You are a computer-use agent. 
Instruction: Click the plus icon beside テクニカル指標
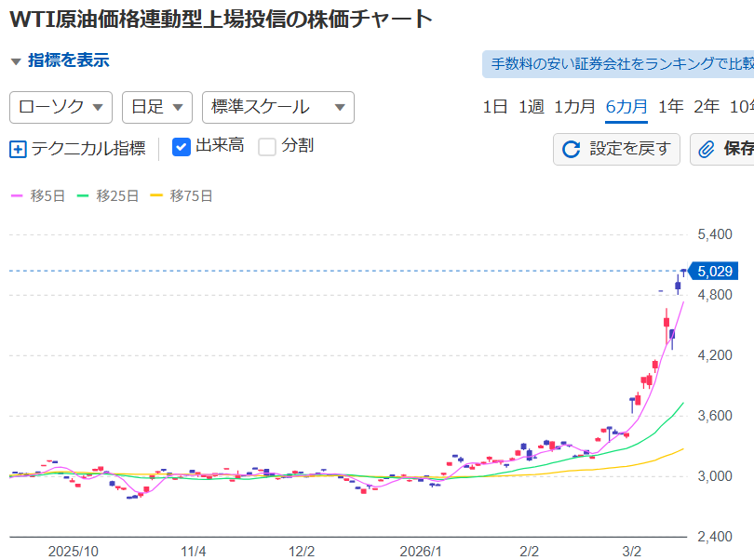click(18, 148)
